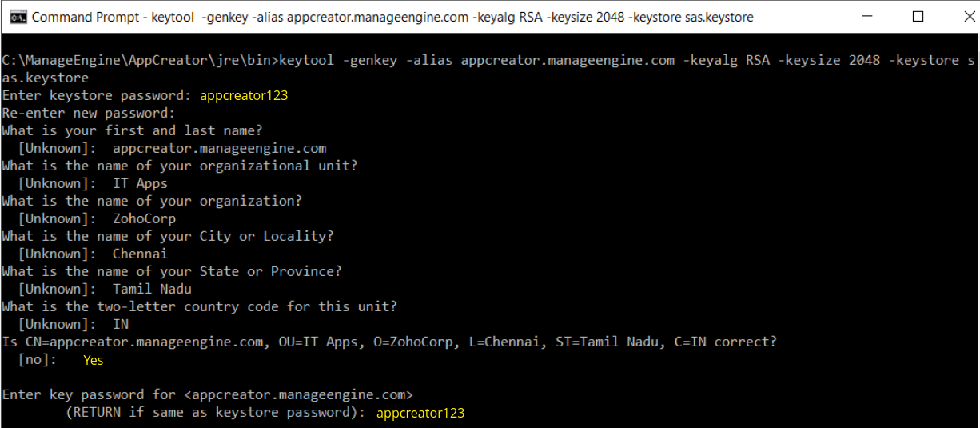Click the Command Prompt title bar text
This screenshot has width=980, height=428.
(392, 17)
